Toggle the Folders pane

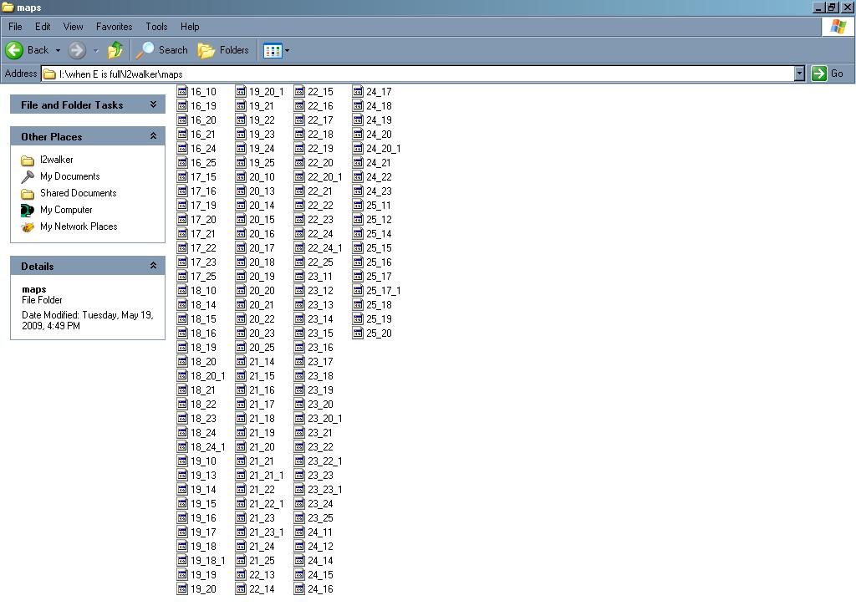pos(223,50)
